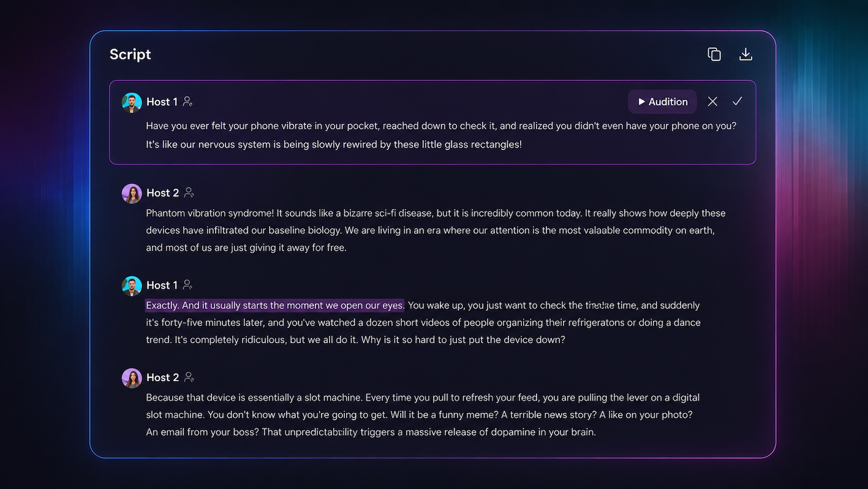This screenshot has height=489, width=868.
Task: Click the Host 1 avatar above the 'Exactly' paragraph
Action: click(132, 286)
